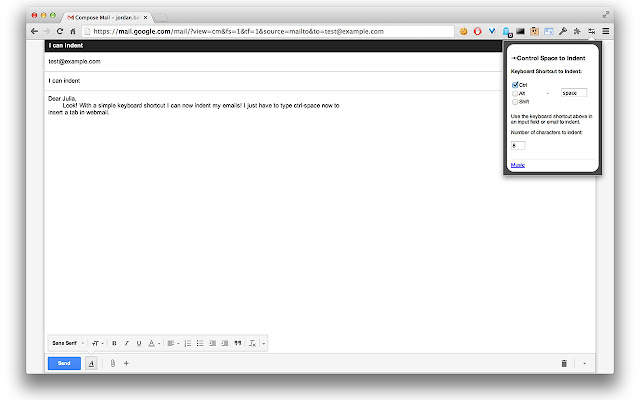The image size is (640, 400).
Task: Go back with the browser back arrow
Action: (x=35, y=31)
